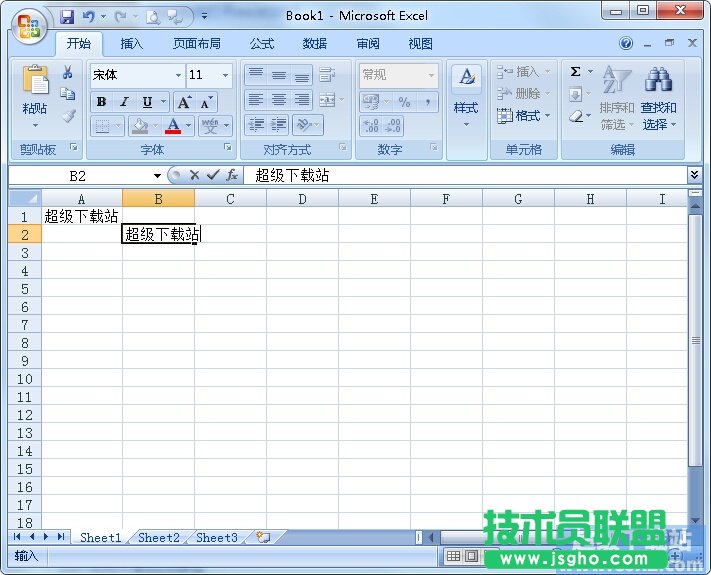The height and width of the screenshot is (575, 711).
Task: Cut selection with the scissors icon
Action: pos(68,73)
